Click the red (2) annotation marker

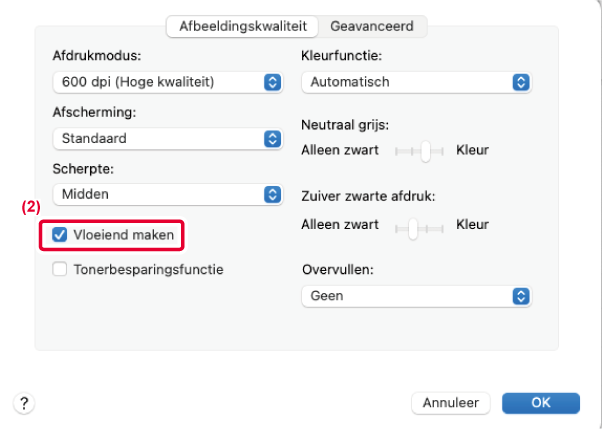point(30,210)
